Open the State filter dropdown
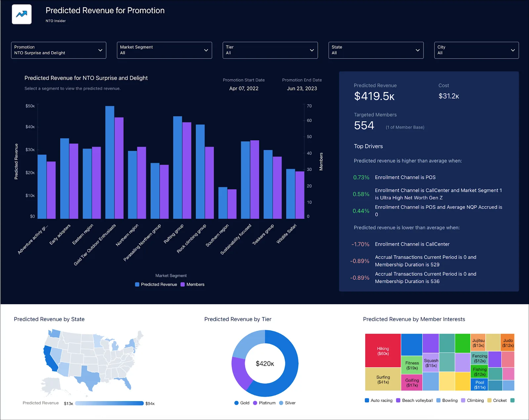This screenshot has width=529, height=420. coord(376,50)
